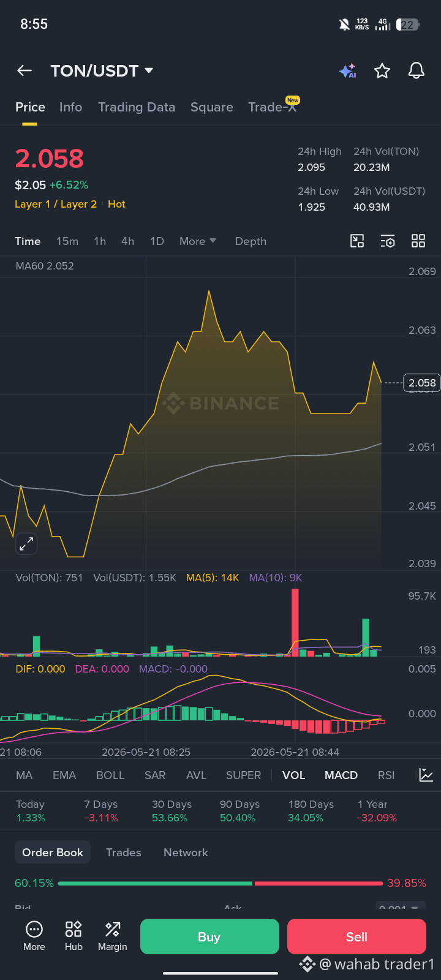Image resolution: width=441 pixels, height=980 pixels.
Task: Tap the MA60 2.052 label
Action: [45, 266]
